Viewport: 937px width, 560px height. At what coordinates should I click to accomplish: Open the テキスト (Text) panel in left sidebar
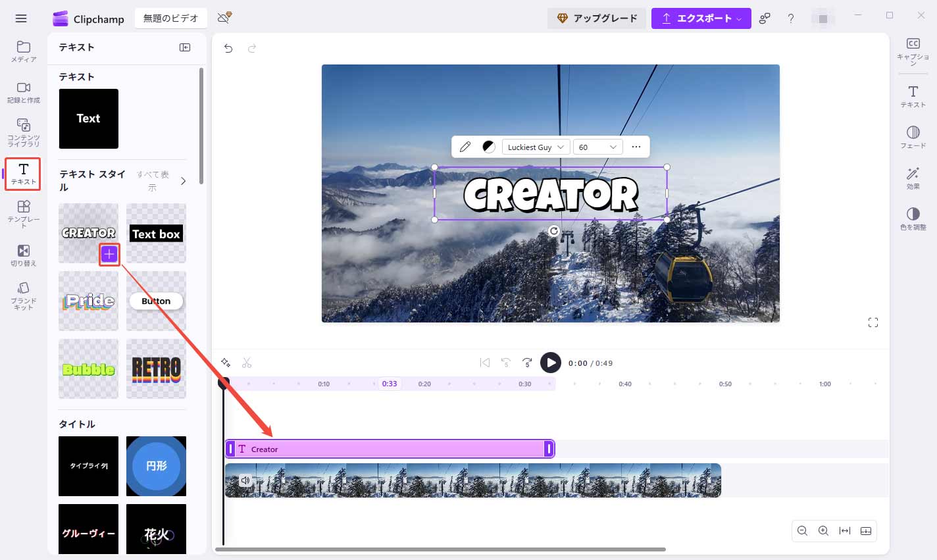pos(23,173)
